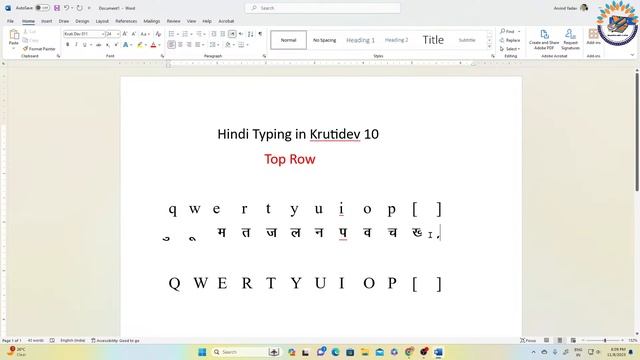Click the Add-ins button
This screenshot has width=640, height=360.
click(x=593, y=37)
